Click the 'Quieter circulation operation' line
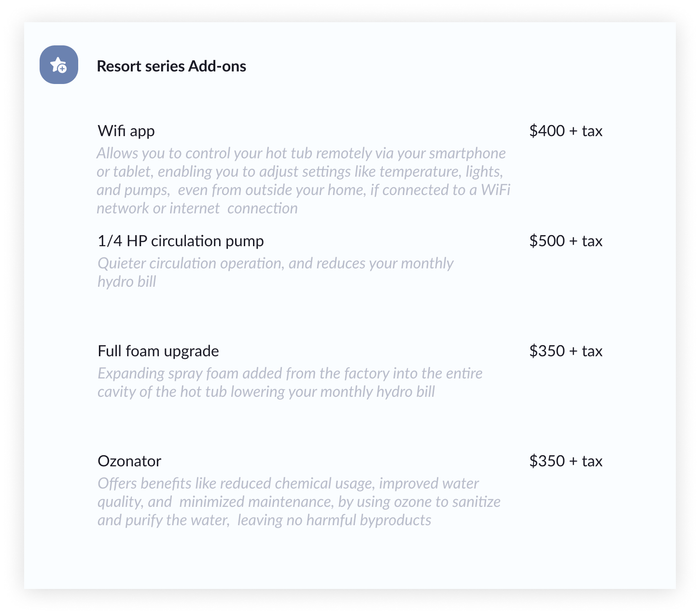Image resolution: width=700 pixels, height=615 pixels. [x=275, y=264]
